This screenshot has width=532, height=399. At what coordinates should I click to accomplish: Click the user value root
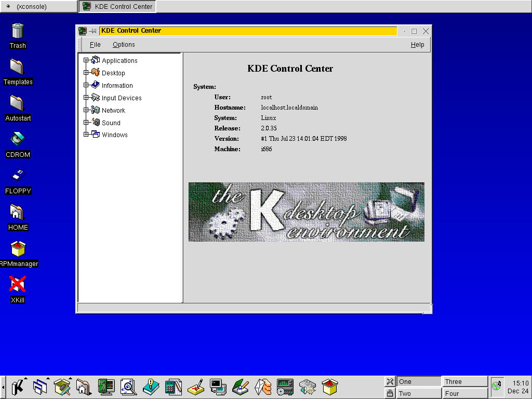pos(267,97)
